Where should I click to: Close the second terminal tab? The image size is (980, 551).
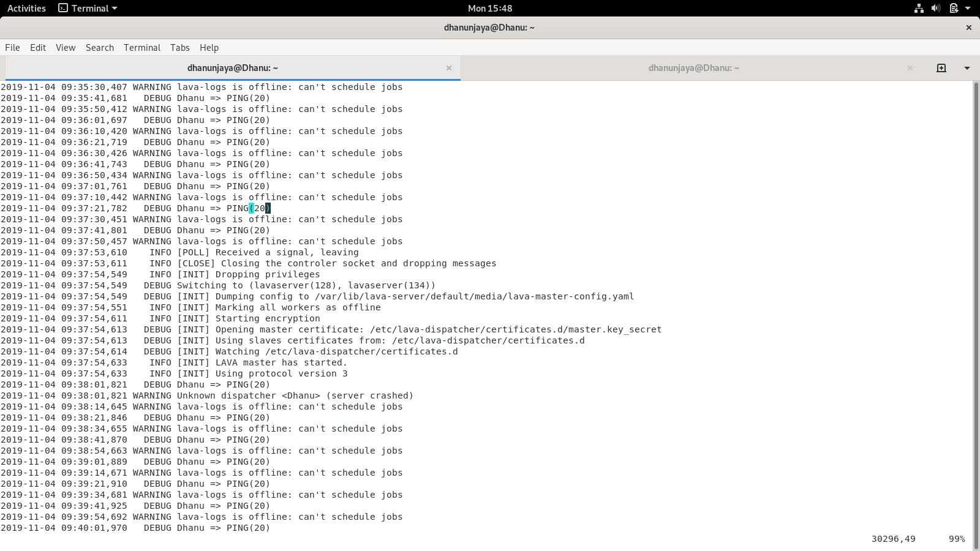[910, 68]
